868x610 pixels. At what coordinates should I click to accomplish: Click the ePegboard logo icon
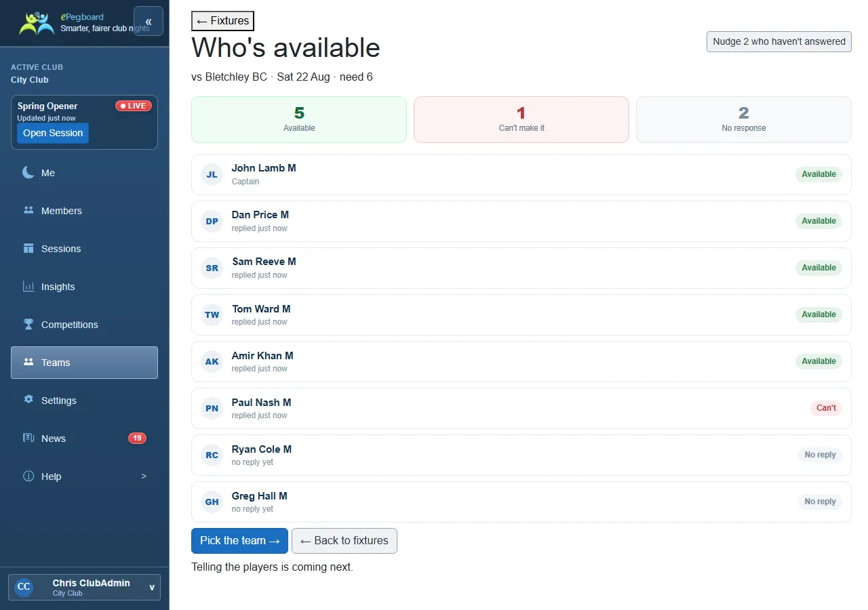[x=37, y=23]
